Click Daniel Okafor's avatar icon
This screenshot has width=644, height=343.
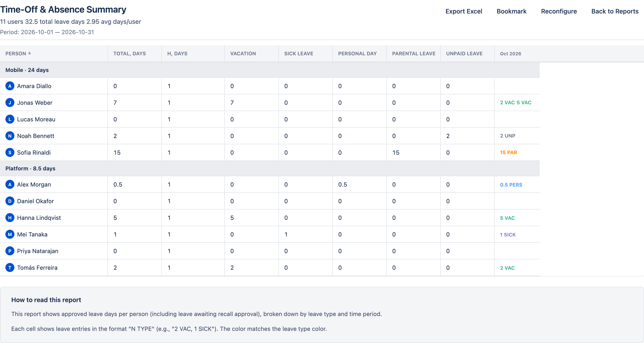coord(10,201)
